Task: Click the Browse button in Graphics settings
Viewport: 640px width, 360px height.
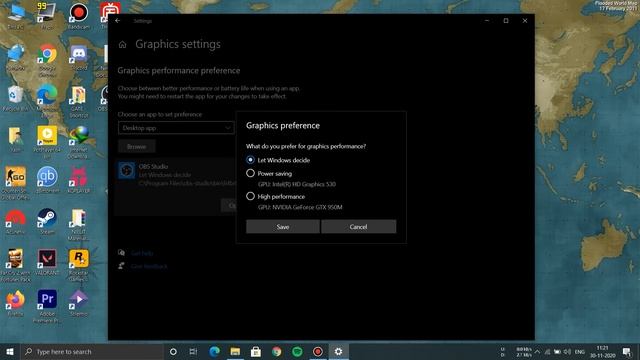Action: pos(136,146)
